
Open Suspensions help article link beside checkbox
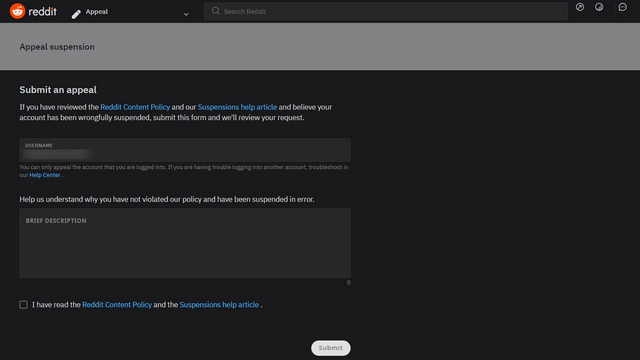pos(219,304)
